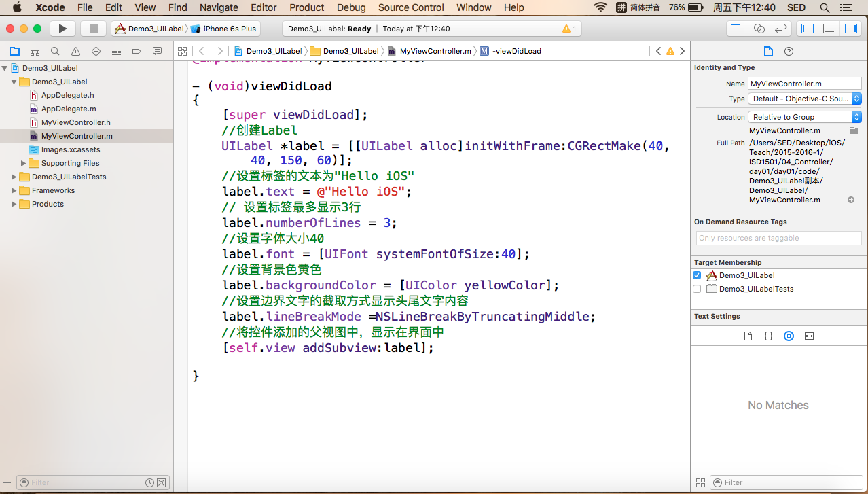Click the On Demand Resource Tags field
Screen dimensions: 868x494
coord(779,238)
